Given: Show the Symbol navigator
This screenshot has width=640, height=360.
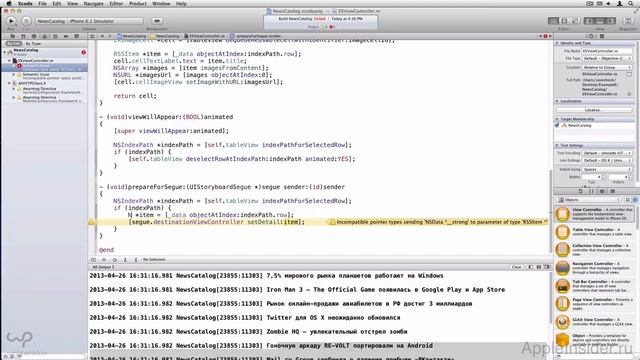Looking at the screenshot, I should [23, 36].
